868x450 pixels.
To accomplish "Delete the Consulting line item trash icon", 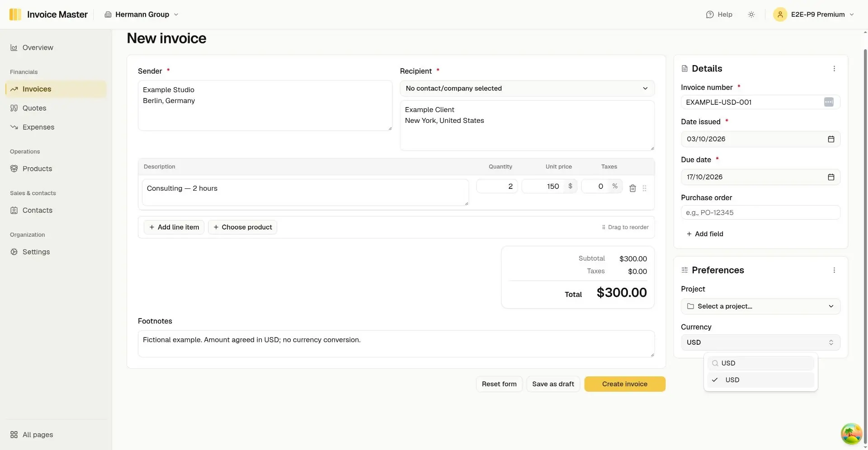I will click(632, 188).
